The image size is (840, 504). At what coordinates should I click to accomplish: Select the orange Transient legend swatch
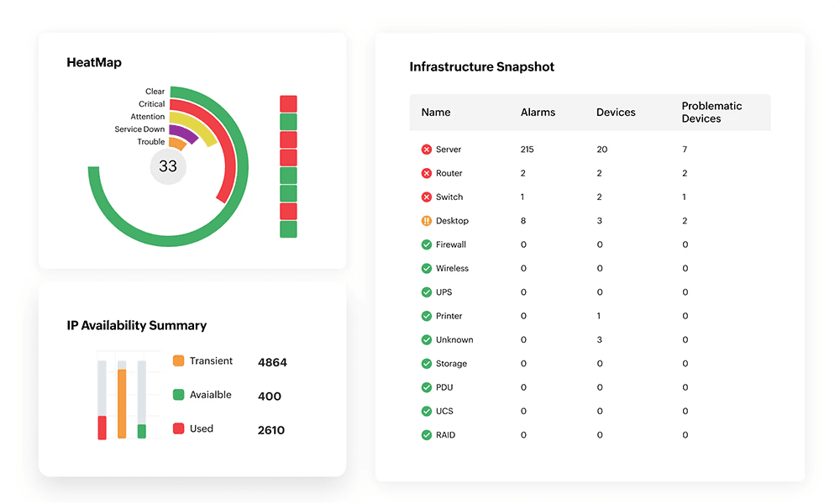(x=178, y=361)
